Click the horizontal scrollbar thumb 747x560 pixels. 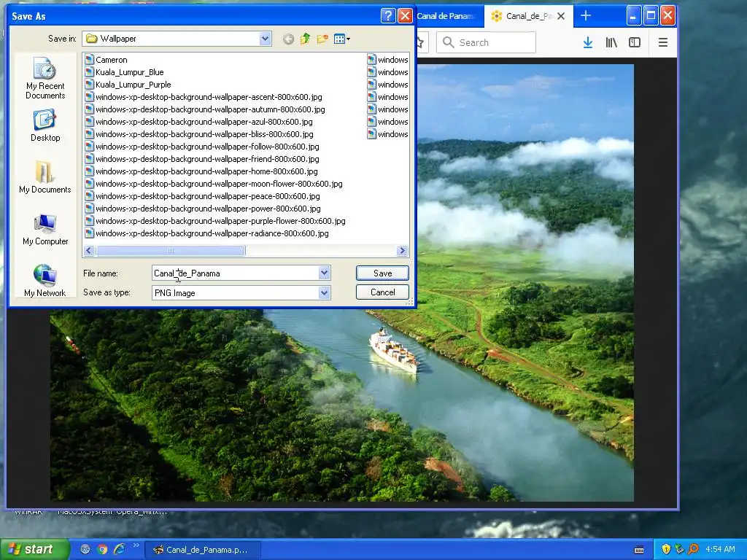point(171,251)
